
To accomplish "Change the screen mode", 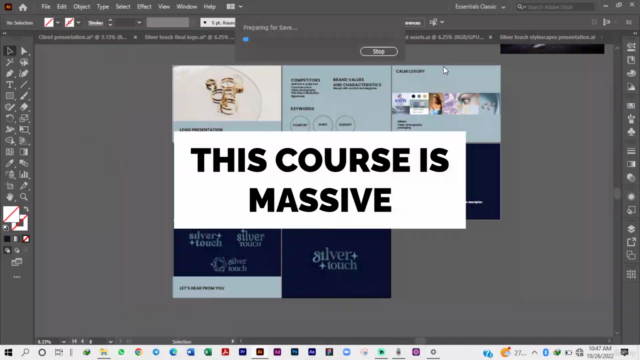I will 17,262.
